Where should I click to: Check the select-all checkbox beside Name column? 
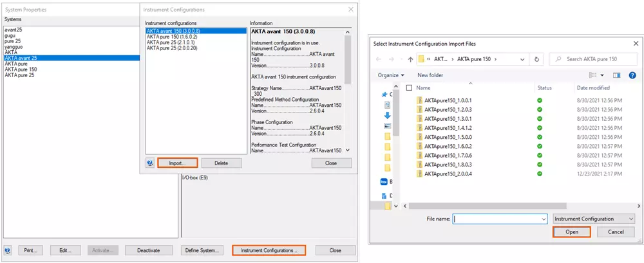tap(409, 88)
